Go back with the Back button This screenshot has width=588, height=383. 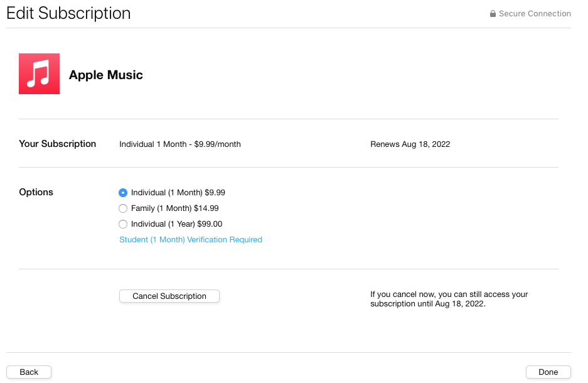(29, 372)
